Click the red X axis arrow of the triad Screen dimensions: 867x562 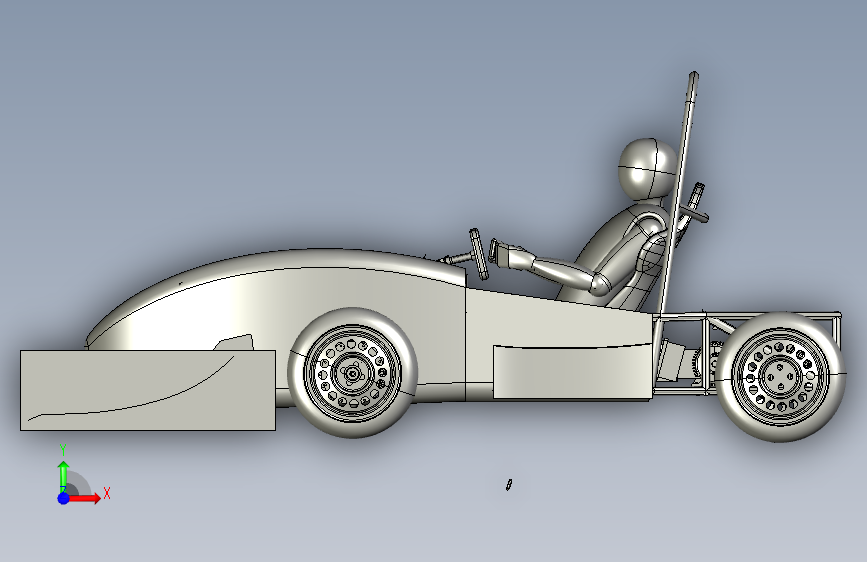pos(84,498)
